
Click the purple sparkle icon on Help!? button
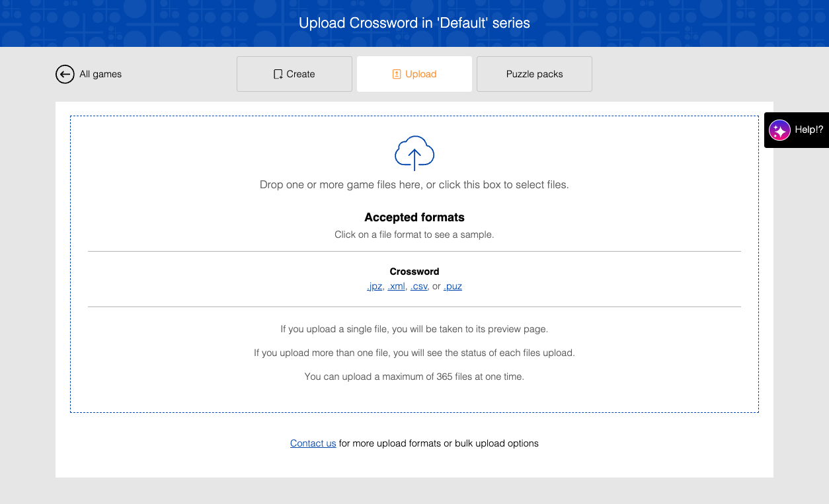[x=780, y=130]
